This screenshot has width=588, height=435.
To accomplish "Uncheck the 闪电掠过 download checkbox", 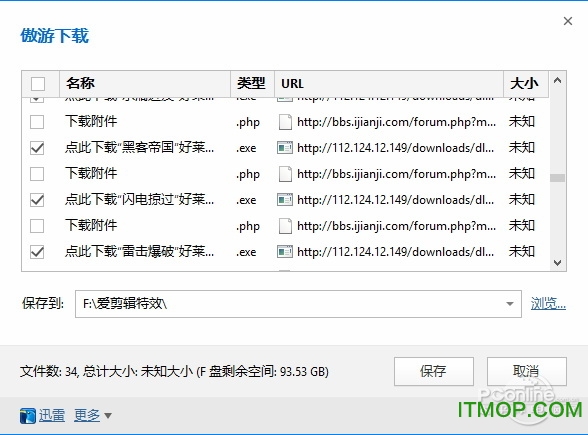I will coord(37,200).
